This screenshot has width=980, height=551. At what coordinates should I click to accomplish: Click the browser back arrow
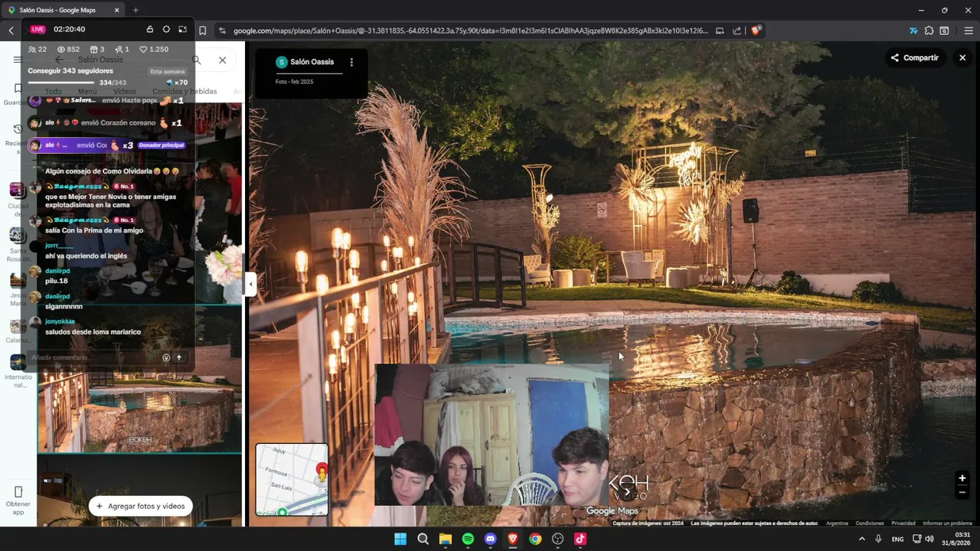11,31
